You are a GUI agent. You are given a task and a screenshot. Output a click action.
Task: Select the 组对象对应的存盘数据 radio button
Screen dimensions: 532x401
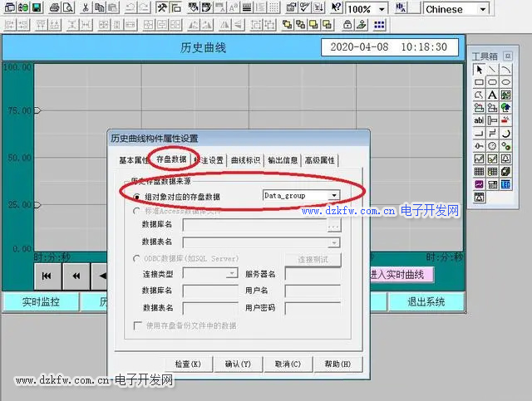137,197
